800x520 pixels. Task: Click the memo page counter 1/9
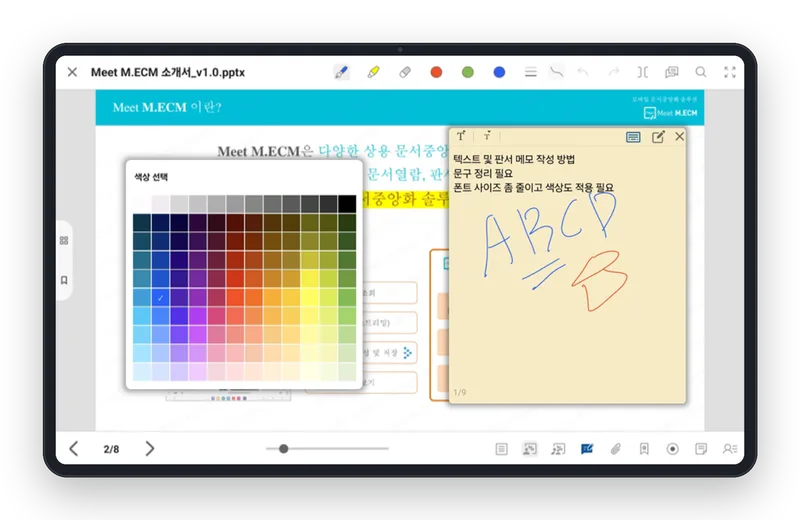(x=460, y=392)
